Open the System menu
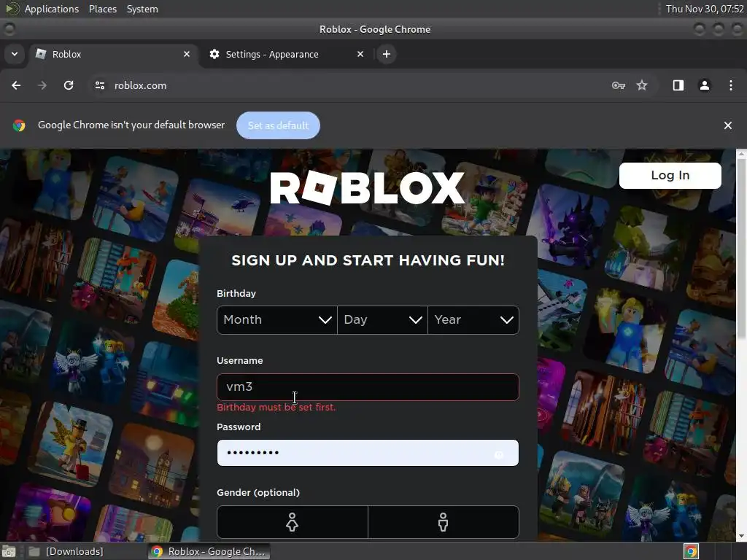This screenshot has width=747, height=560. pyautogui.click(x=142, y=9)
